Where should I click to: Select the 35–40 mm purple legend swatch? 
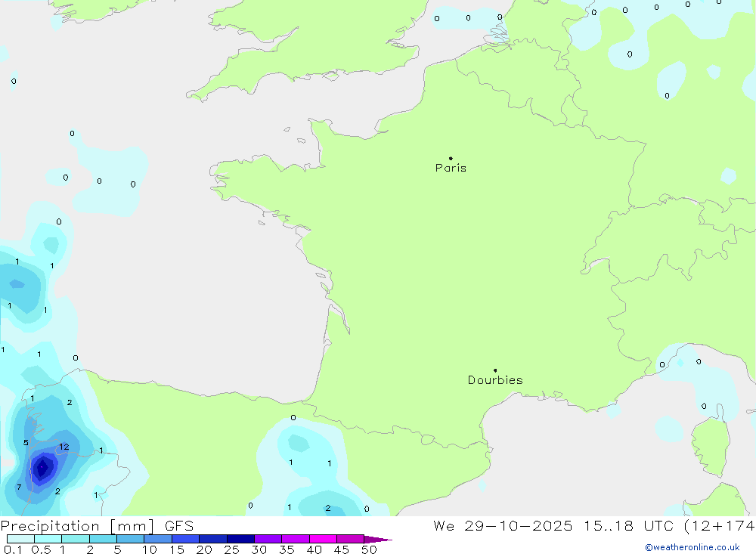tap(295, 539)
